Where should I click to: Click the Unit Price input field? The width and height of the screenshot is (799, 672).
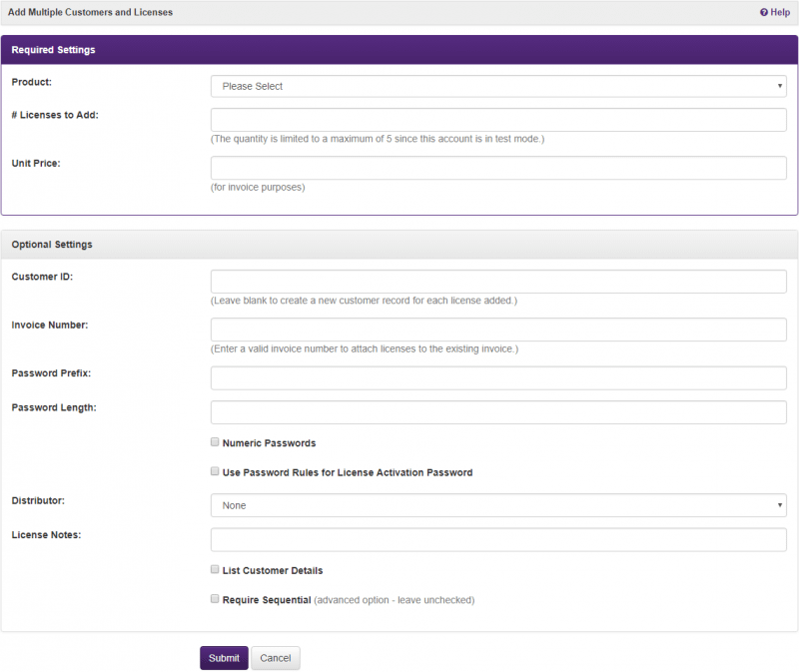click(x=497, y=168)
